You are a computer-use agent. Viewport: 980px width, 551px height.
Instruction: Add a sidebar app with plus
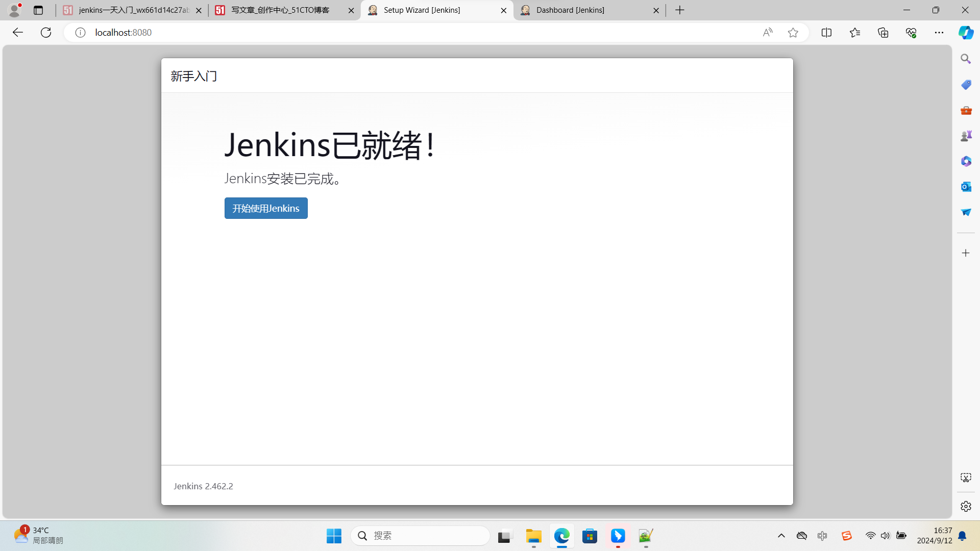(966, 253)
